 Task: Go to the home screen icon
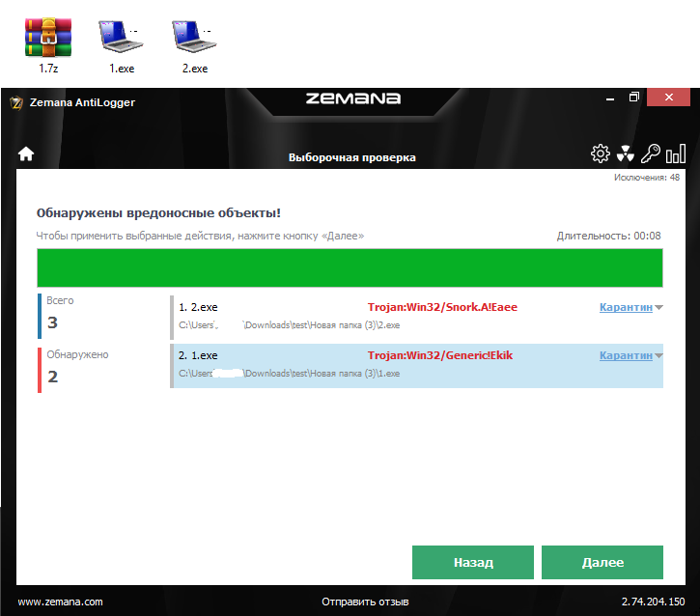click(x=26, y=154)
